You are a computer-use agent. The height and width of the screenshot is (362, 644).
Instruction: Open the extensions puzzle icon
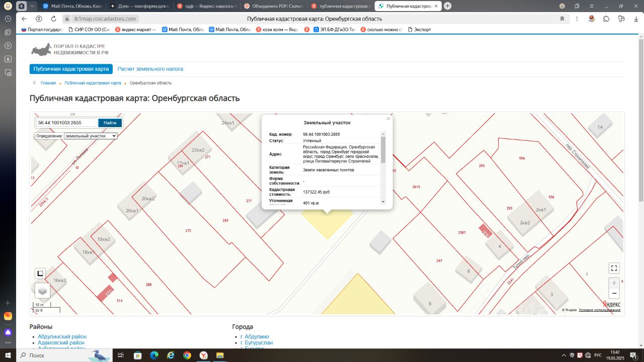tap(606, 19)
